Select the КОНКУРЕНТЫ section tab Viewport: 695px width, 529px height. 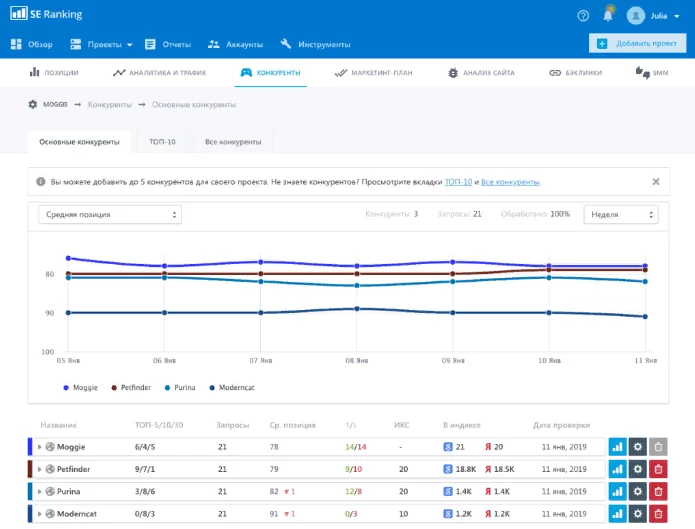pos(270,72)
